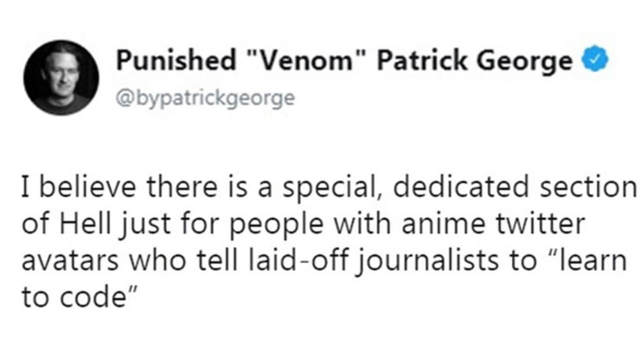Click the word "section" ending the first line

(588, 187)
